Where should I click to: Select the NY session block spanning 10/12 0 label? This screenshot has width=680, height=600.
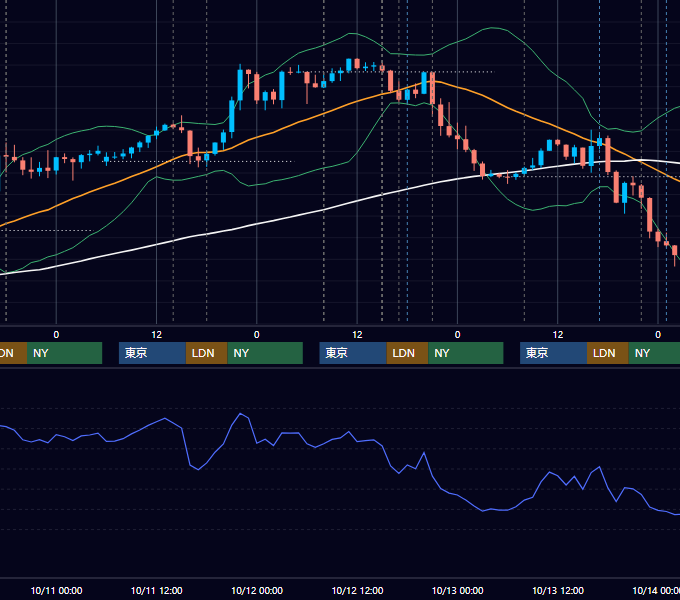[265, 353]
